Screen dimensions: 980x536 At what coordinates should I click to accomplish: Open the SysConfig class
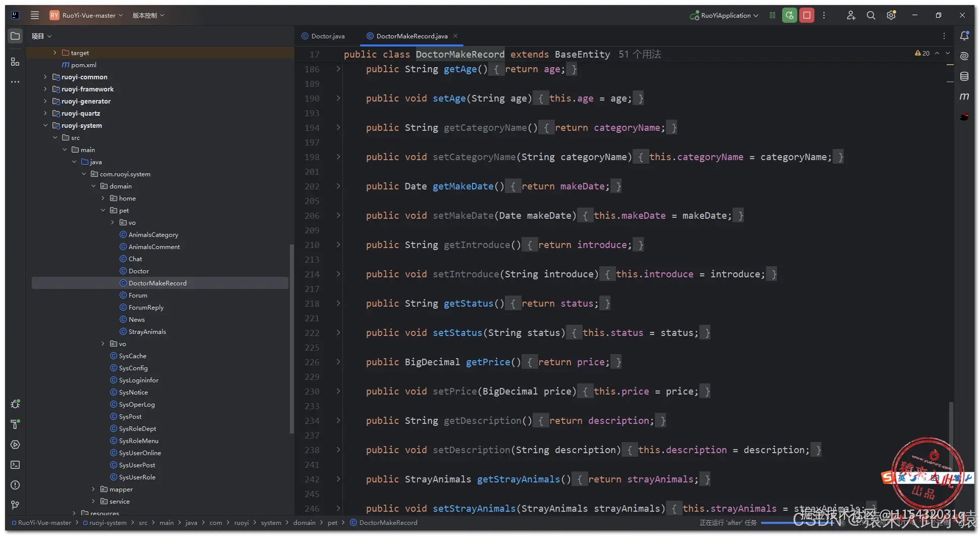point(129,368)
